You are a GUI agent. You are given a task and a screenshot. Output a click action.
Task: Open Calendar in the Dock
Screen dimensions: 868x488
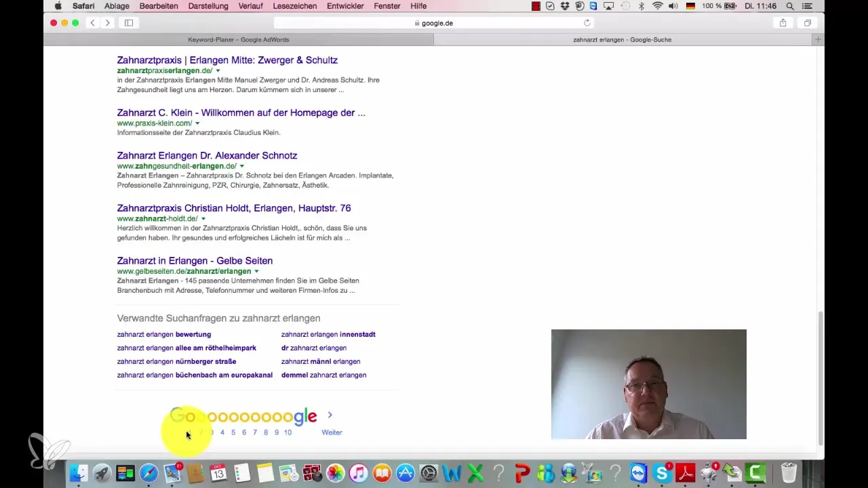coord(219,473)
